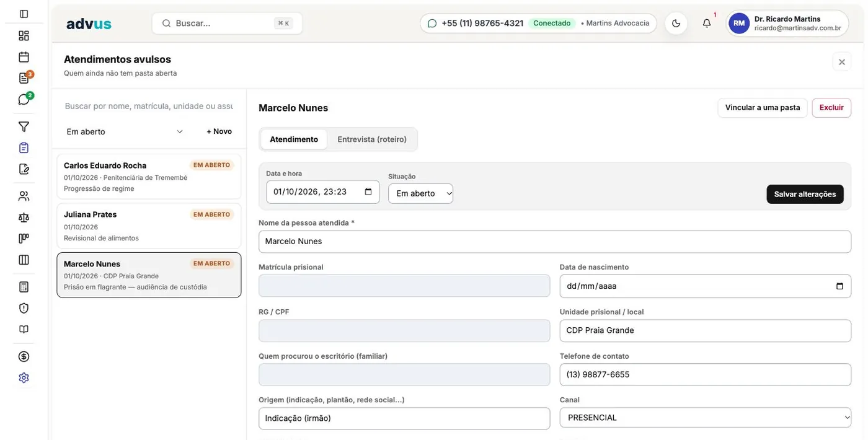Open the Canal PRESENCIAL dropdown
The width and height of the screenshot is (868, 440).
pyautogui.click(x=706, y=418)
